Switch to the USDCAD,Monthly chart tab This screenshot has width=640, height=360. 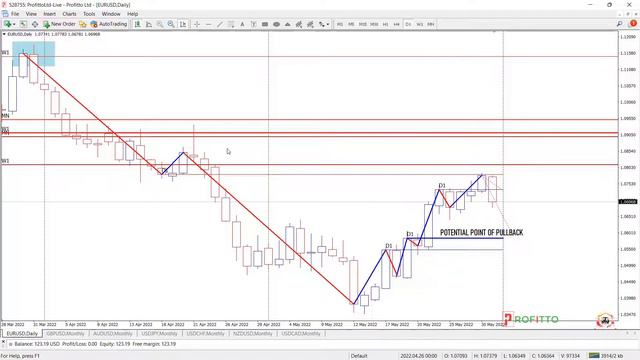[301, 334]
